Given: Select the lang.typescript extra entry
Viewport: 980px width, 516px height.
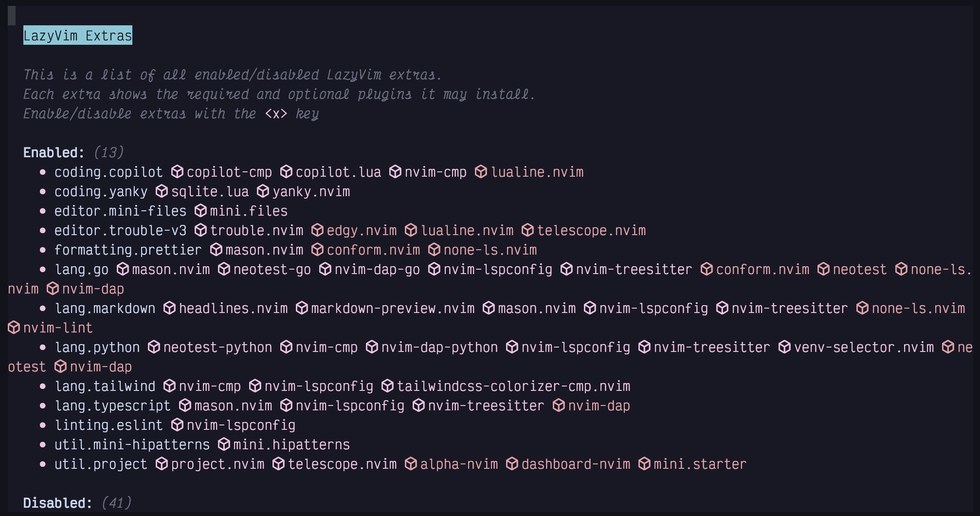Looking at the screenshot, I should pyautogui.click(x=113, y=405).
